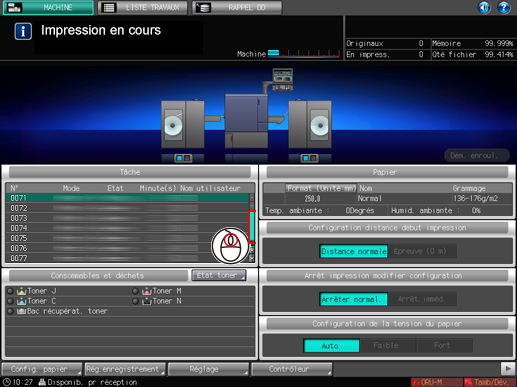Select Epreuve (0 m) option

click(422, 251)
